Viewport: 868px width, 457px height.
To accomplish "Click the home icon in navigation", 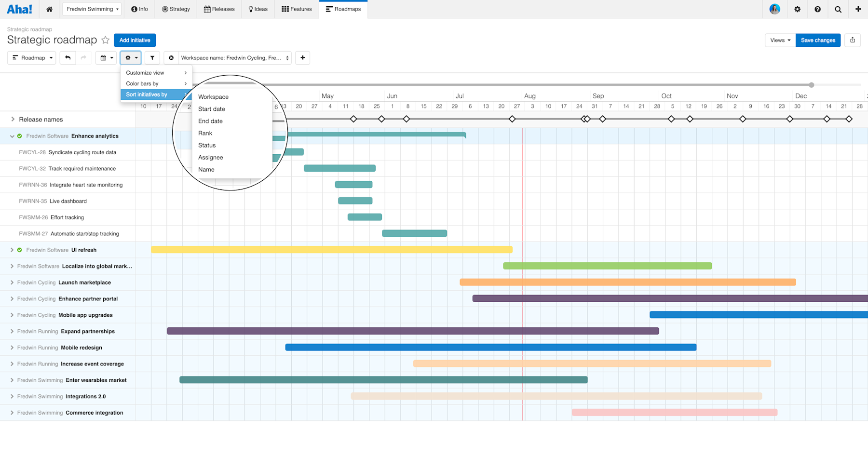I will coord(49,9).
